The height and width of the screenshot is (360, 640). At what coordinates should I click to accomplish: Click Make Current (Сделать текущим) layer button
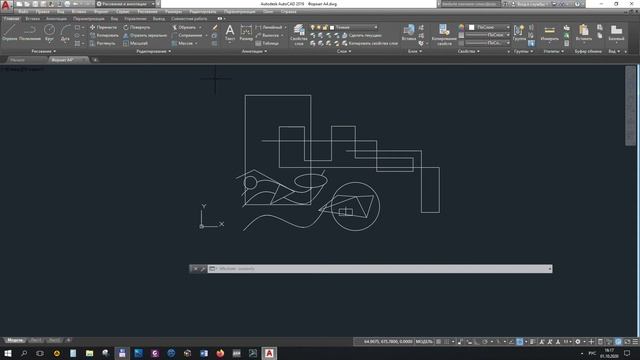tap(362, 36)
